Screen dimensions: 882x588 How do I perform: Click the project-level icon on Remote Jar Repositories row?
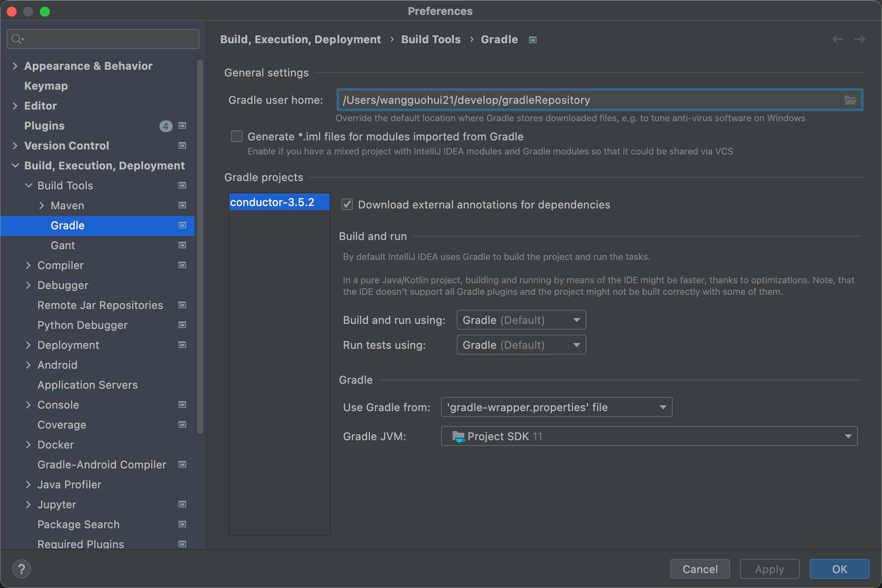(x=182, y=305)
